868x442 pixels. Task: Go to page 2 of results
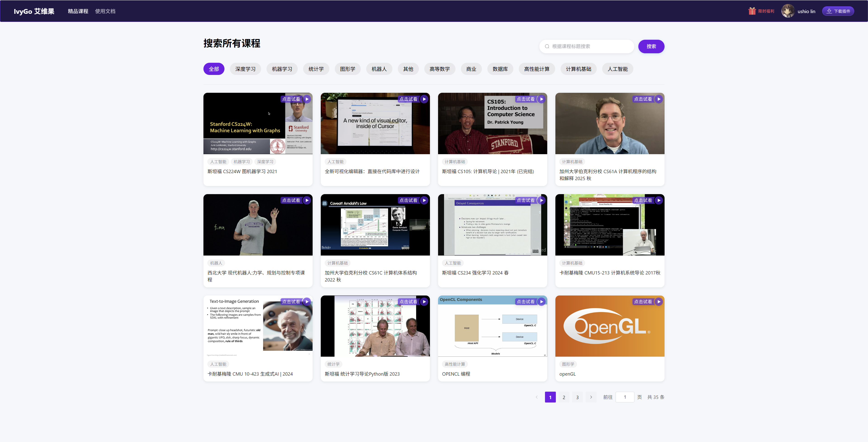pyautogui.click(x=564, y=397)
